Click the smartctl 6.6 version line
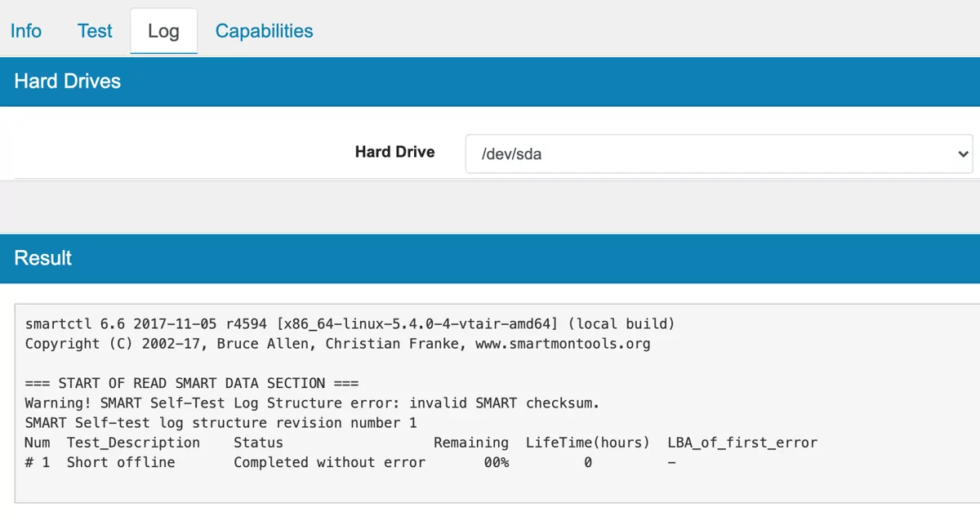 350,324
